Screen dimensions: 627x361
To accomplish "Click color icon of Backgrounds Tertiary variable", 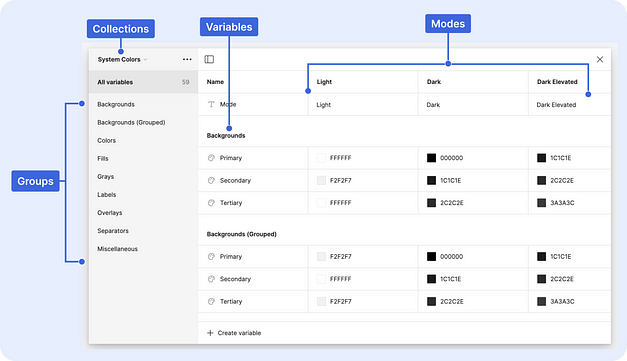I will (x=211, y=203).
